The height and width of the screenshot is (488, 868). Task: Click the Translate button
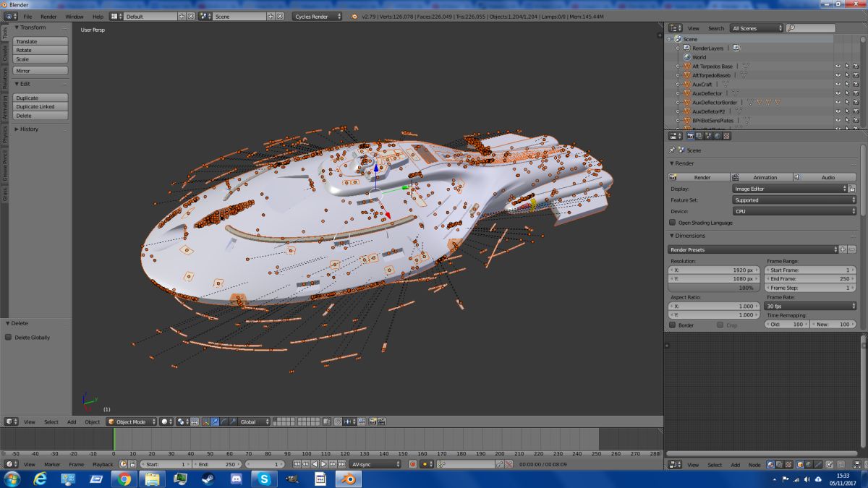tap(41, 41)
